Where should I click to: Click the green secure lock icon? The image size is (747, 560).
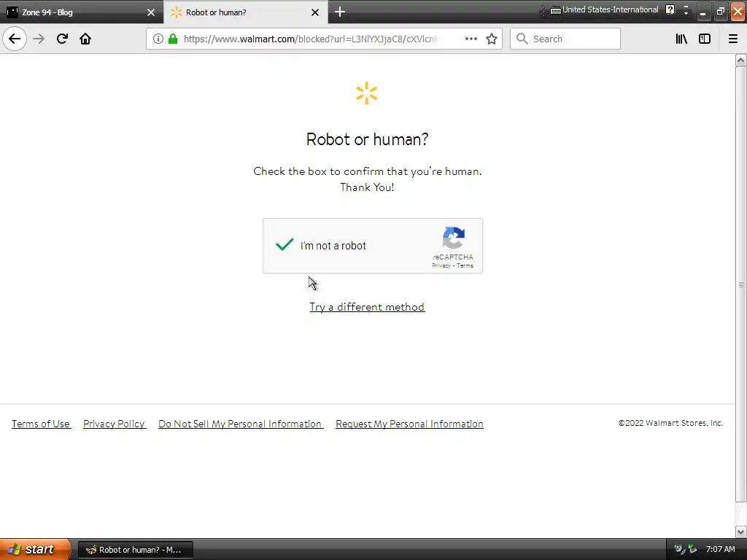tap(173, 39)
